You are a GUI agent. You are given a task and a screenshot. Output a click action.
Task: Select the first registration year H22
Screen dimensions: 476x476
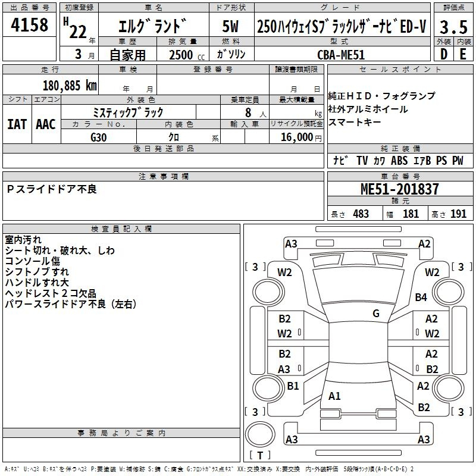[x=79, y=29]
